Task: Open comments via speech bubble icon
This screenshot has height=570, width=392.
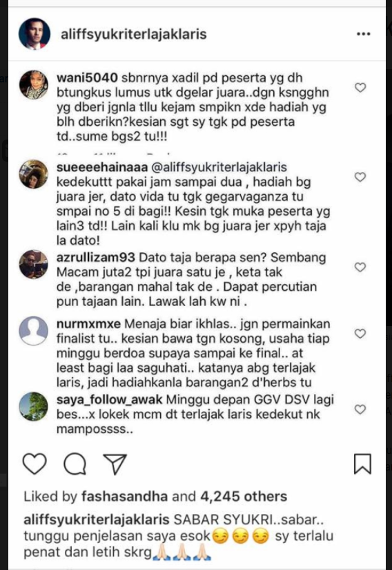Action: 75,464
